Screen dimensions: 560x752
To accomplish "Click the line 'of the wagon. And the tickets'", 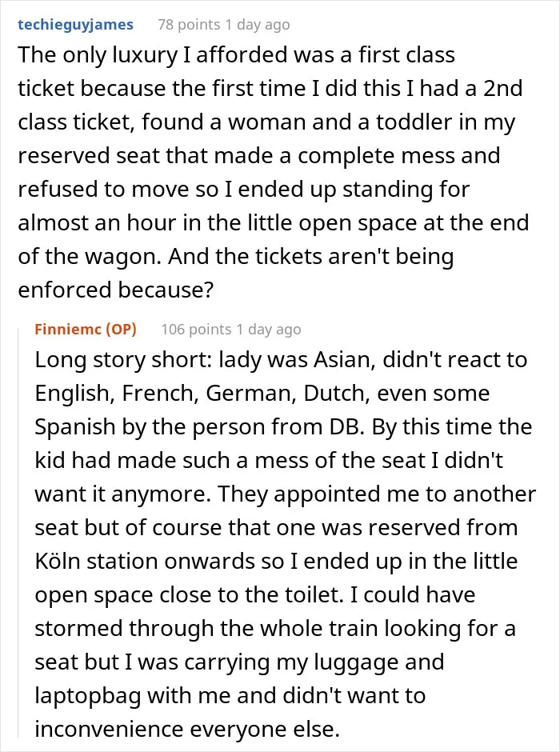I will click(x=236, y=256).
